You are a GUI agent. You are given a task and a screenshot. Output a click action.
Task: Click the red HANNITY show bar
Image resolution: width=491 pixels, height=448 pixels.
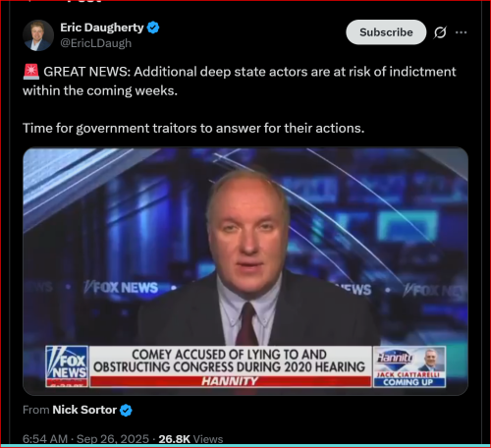coord(231,381)
